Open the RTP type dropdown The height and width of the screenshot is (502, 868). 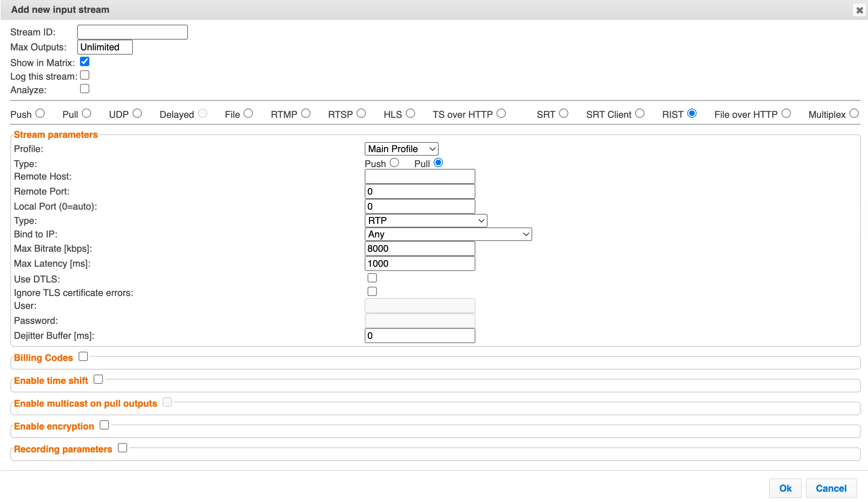pos(426,221)
